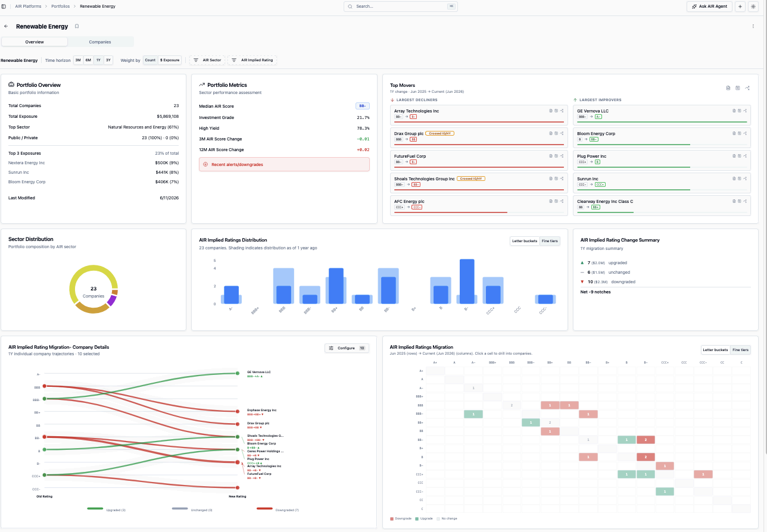This screenshot has height=532, width=767.
Task: Switch ratings distribution to Fine tiers
Action: pos(550,241)
